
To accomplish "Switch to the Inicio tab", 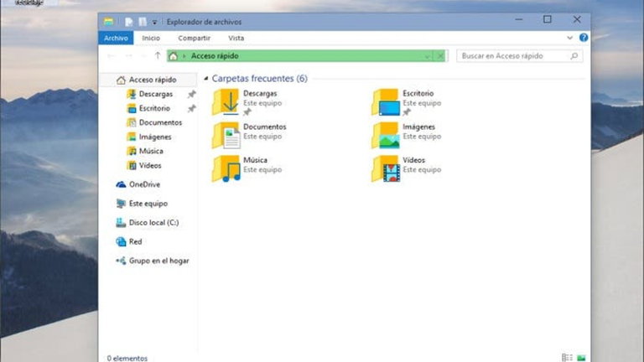I will [151, 38].
